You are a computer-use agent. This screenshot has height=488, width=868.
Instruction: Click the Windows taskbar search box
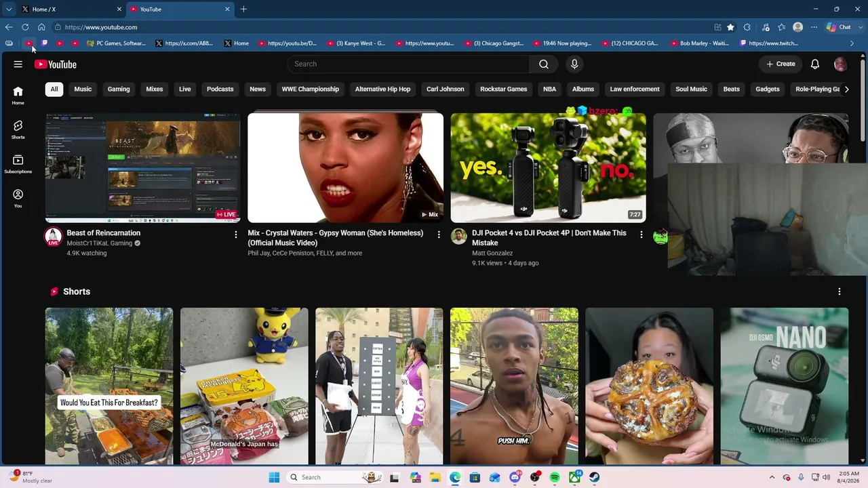point(334,477)
